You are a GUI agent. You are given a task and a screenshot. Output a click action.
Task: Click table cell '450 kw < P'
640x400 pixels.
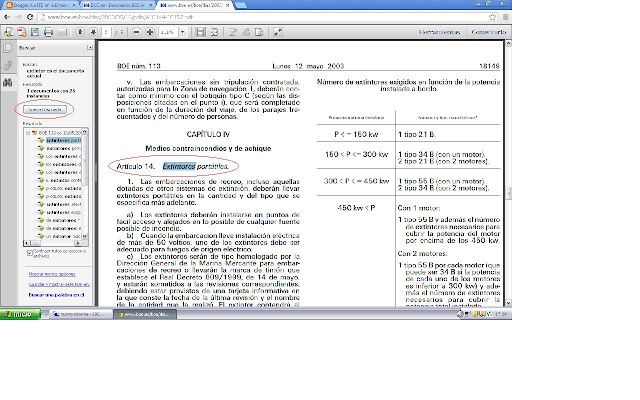pos(356,208)
